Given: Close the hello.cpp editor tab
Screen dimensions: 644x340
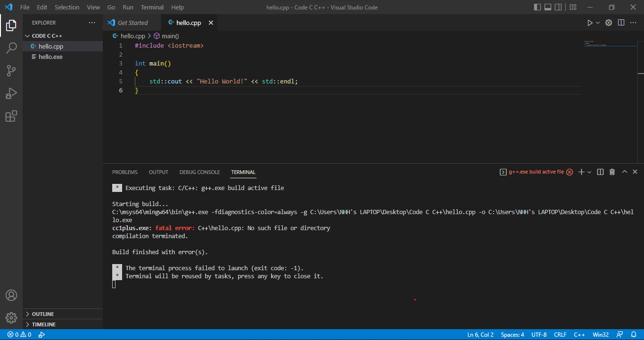Looking at the screenshot, I should (x=211, y=23).
